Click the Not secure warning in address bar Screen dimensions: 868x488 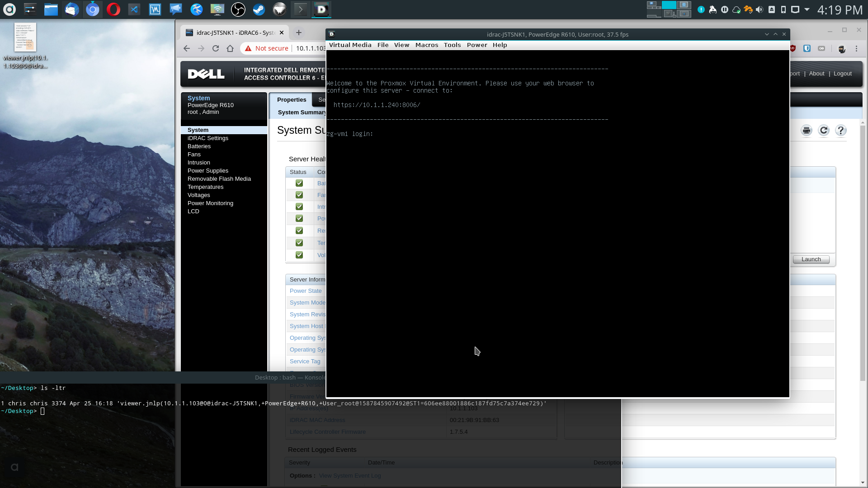pyautogui.click(x=267, y=48)
